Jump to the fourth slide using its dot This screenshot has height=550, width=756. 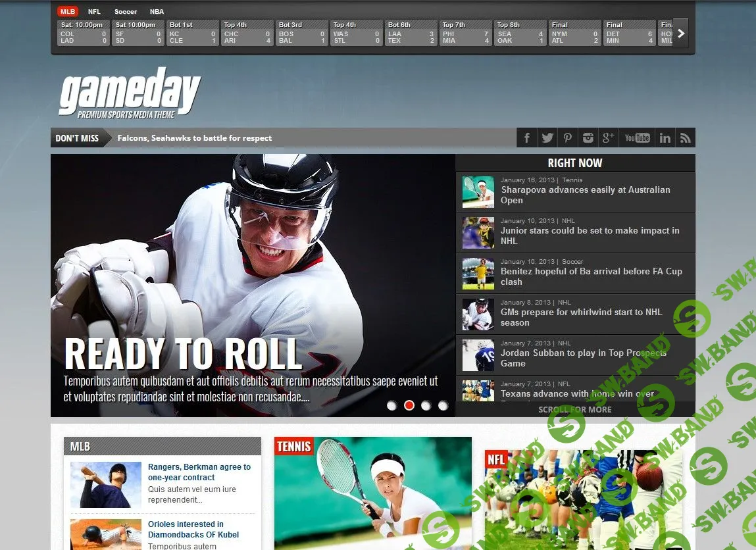coord(443,406)
